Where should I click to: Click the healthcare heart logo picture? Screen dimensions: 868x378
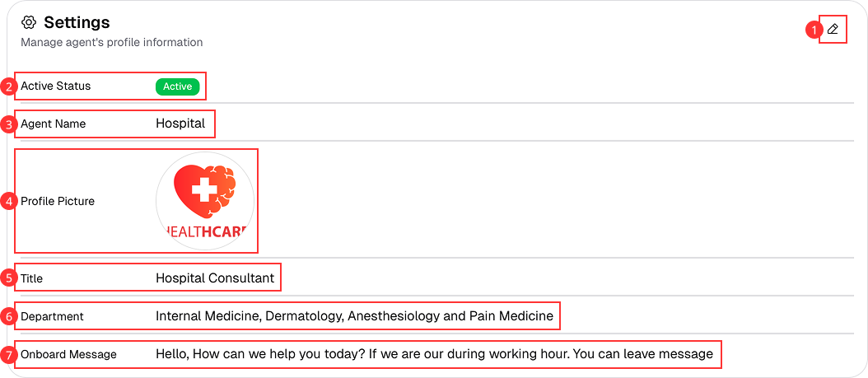205,200
